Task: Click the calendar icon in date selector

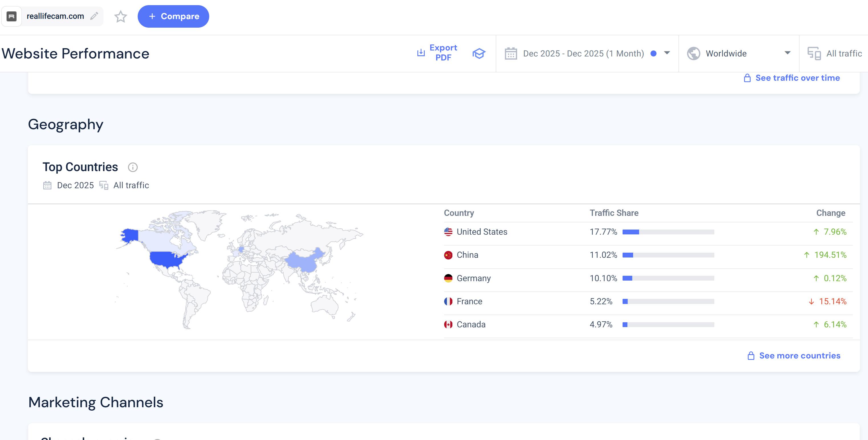Action: tap(511, 54)
